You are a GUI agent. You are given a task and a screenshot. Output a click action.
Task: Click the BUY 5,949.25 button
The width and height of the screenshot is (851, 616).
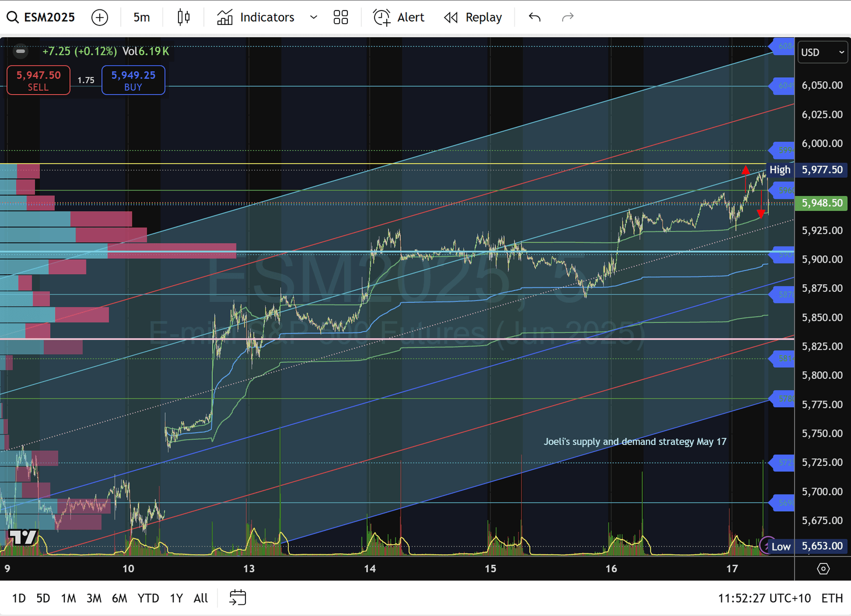133,80
